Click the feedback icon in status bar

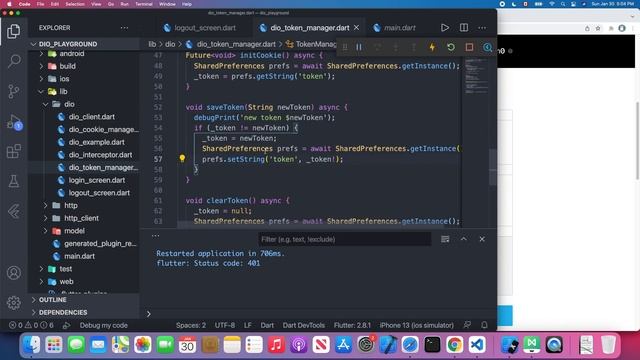(x=467, y=325)
